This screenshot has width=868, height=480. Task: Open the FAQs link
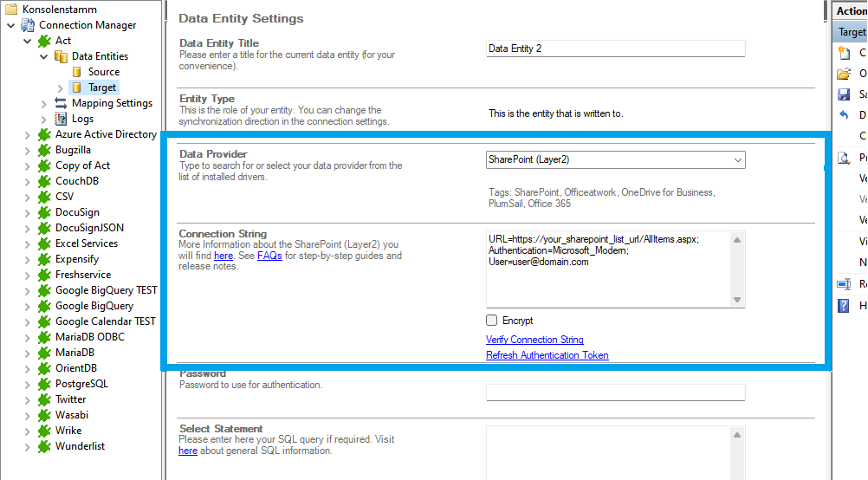[269, 256]
